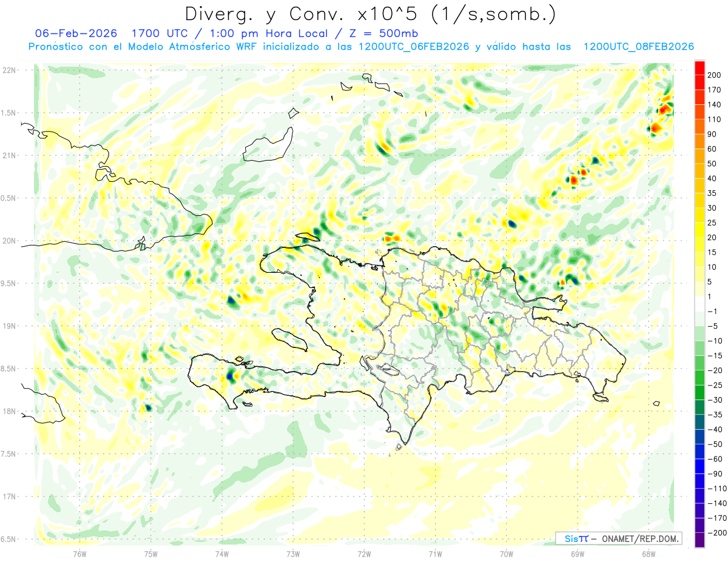Click the '74W' longitude label
The height and width of the screenshot is (562, 728).
(x=222, y=554)
